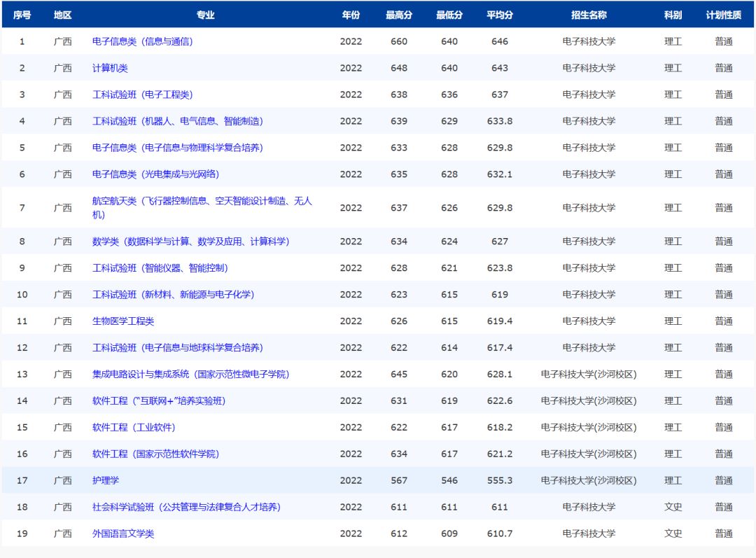756x558 pixels.
Task: Open the 计算机类 major link
Action: click(110, 68)
